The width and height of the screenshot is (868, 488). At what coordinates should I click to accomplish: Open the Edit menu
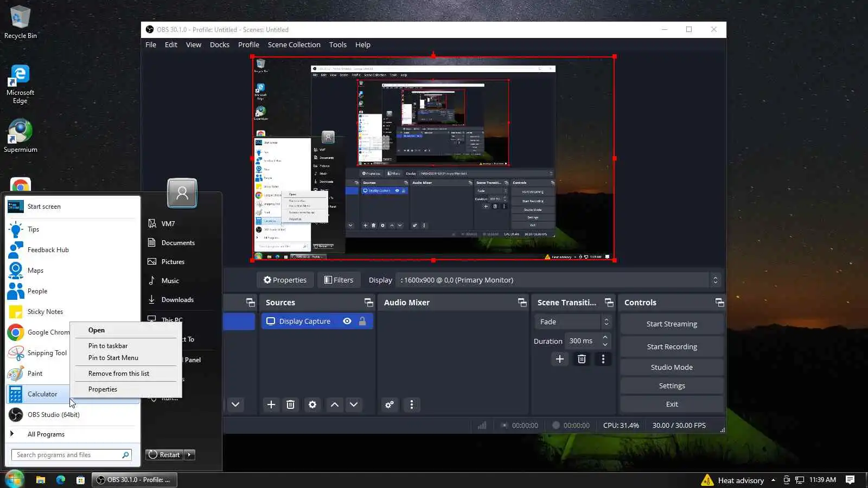point(171,45)
